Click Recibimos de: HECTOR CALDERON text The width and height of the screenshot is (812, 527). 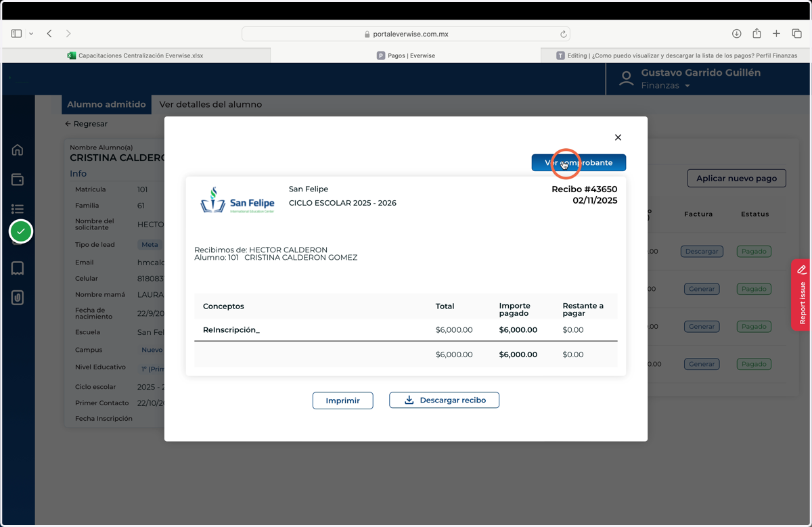pyautogui.click(x=261, y=250)
